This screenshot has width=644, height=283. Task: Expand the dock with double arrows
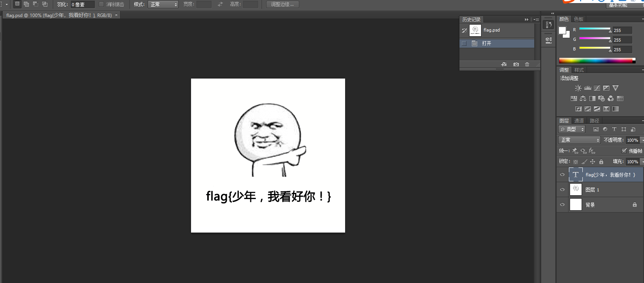coord(552,13)
